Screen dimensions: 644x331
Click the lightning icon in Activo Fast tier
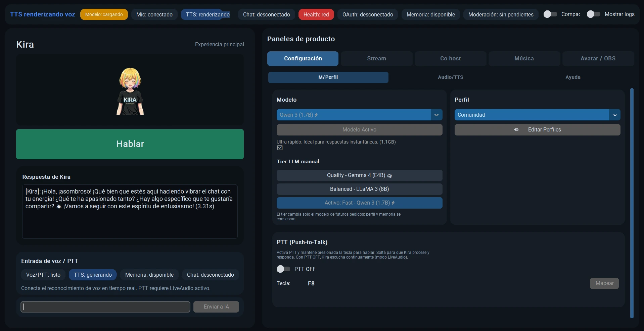(x=393, y=203)
